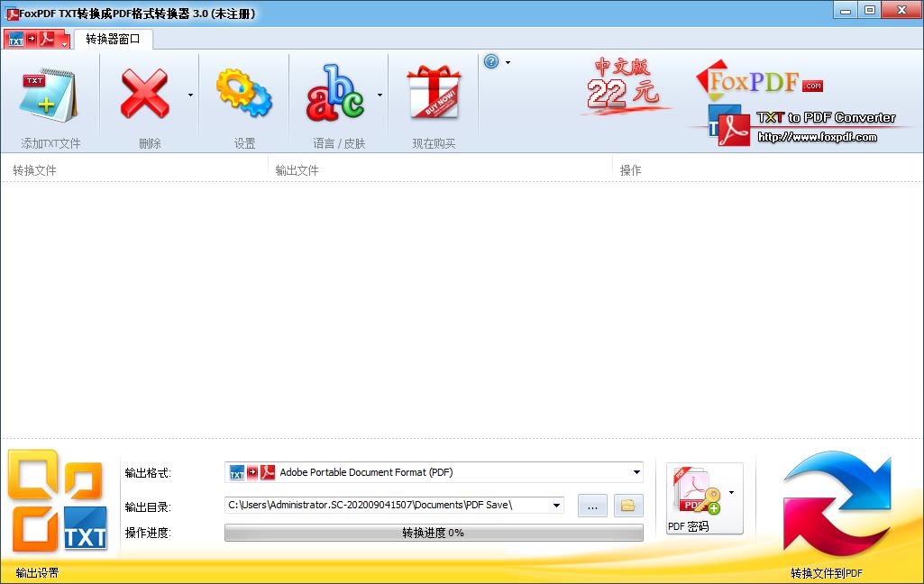This screenshot has width=924, height=584.
Task: Click the 中文版 22元 promotional banner
Action: point(625,86)
